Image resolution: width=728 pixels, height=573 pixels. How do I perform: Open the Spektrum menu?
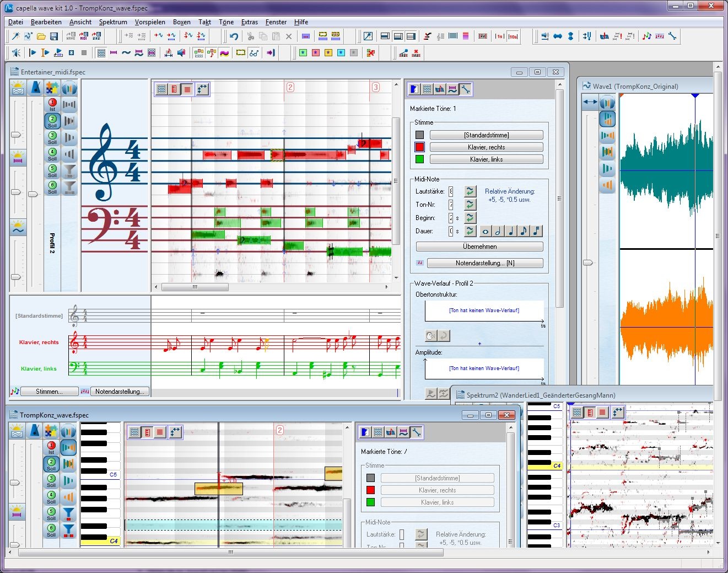click(x=113, y=22)
